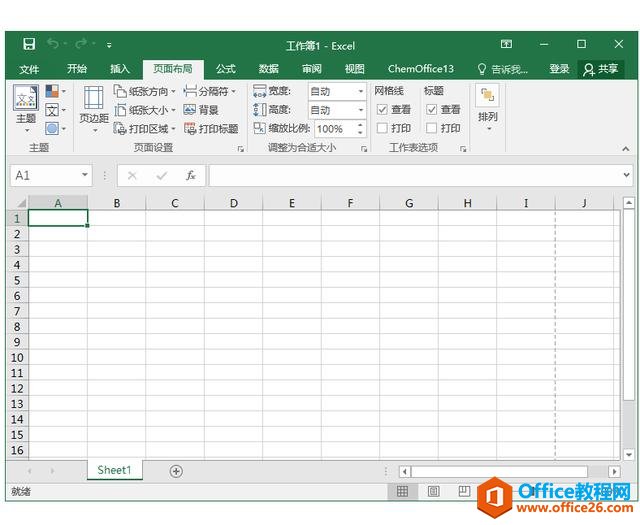Viewport: 640px width, 525px height.
Task: Open the 高度 (Height) combo box
Action: click(337, 110)
